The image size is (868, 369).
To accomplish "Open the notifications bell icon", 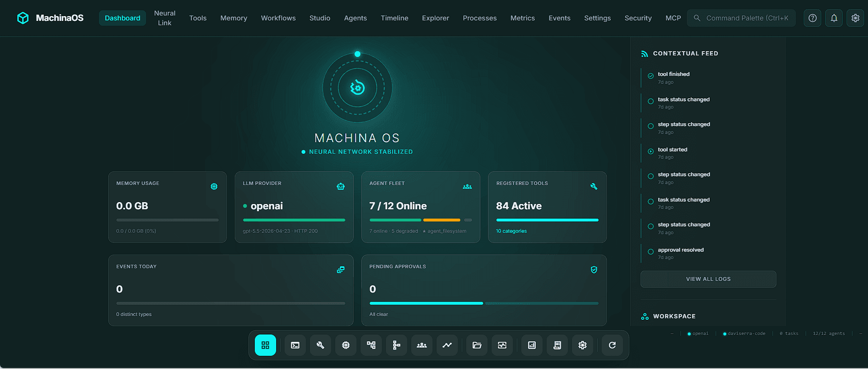I will point(834,18).
